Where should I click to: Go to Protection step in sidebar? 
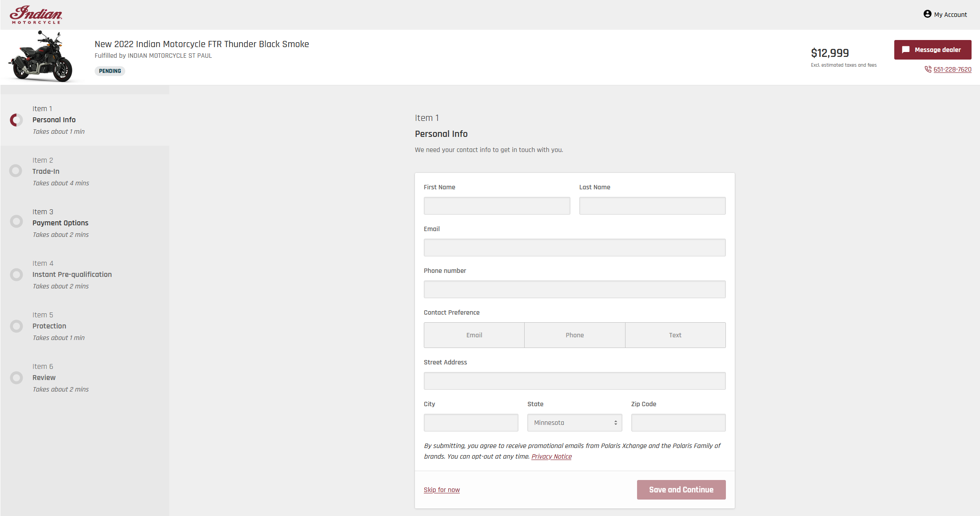point(49,326)
